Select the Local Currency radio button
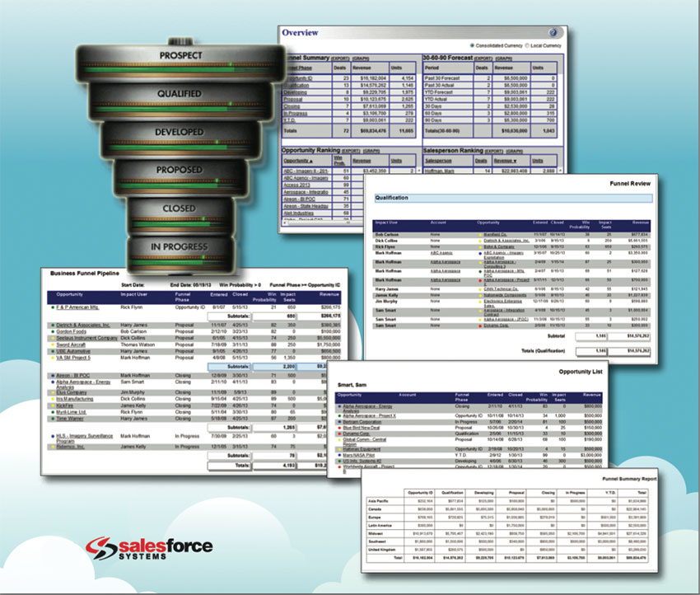 pyautogui.click(x=529, y=45)
